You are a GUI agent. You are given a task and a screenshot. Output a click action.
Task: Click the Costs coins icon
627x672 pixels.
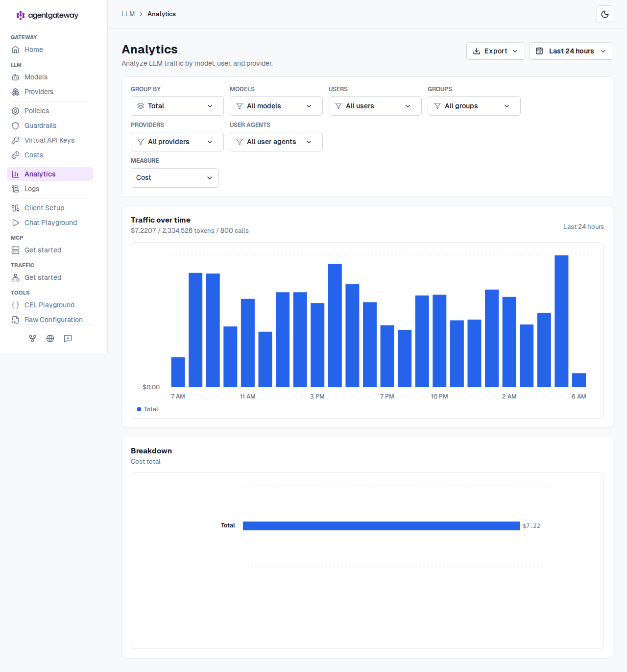coord(16,155)
